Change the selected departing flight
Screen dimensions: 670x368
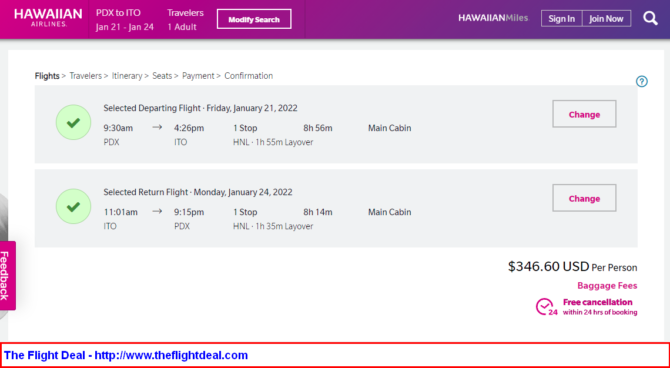584,114
